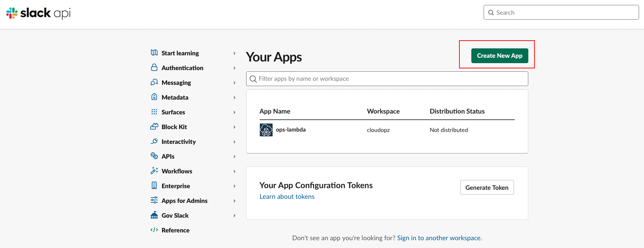Open the APIs menu item
The width and height of the screenshot is (644, 248).
pos(168,157)
